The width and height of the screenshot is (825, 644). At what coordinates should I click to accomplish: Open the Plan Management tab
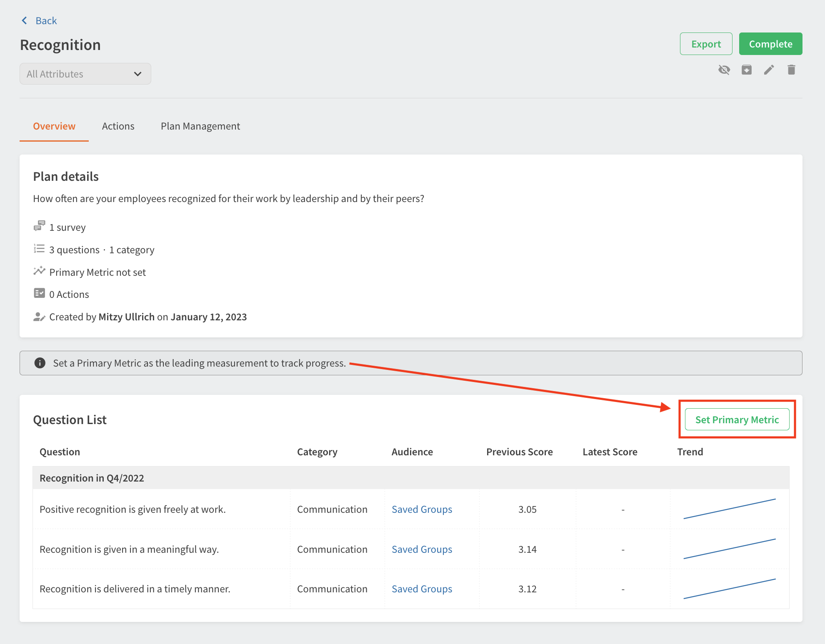point(200,126)
